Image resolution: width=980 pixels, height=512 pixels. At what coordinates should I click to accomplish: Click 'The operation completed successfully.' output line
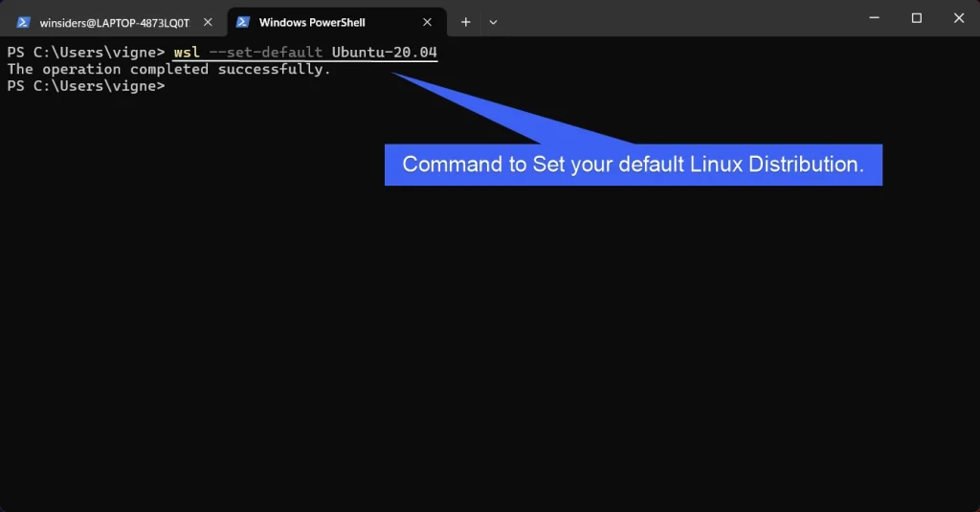168,70
